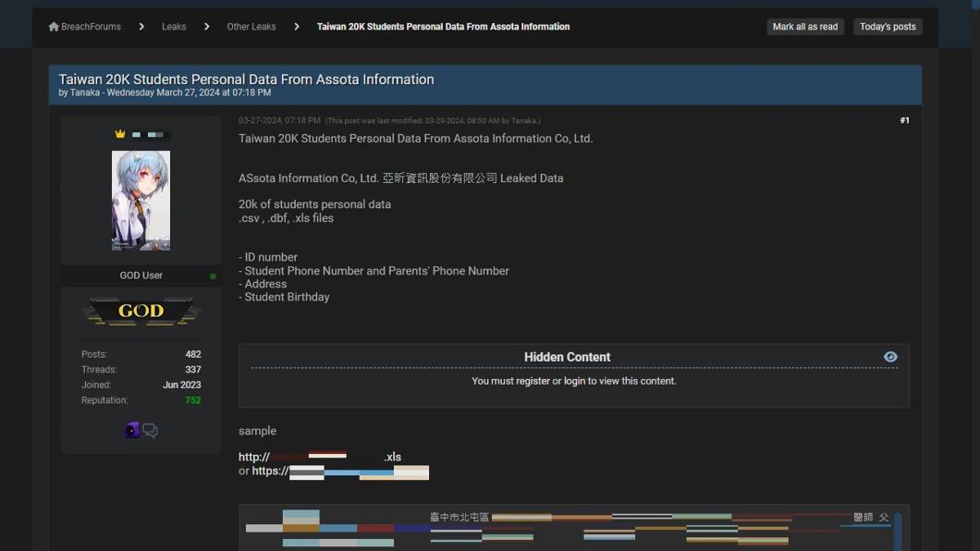Toggle the Hidden Content eye icon
The height and width of the screenshot is (551, 980).
890,357
